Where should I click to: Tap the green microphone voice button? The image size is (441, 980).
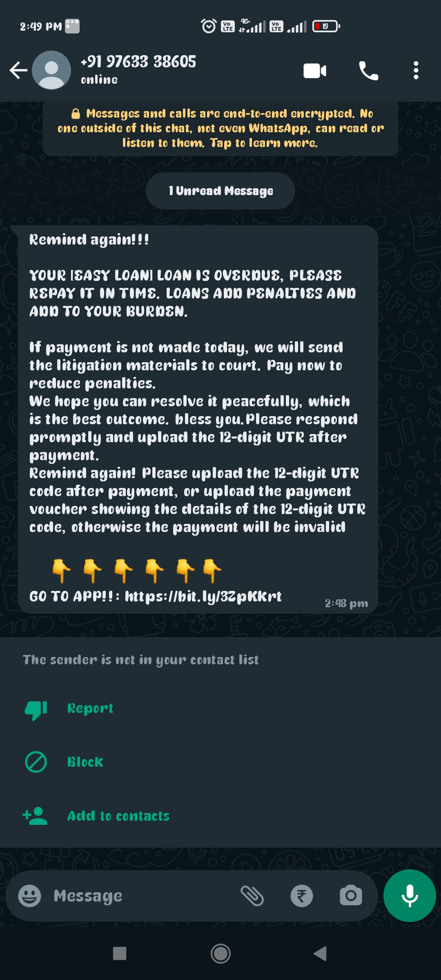[410, 896]
